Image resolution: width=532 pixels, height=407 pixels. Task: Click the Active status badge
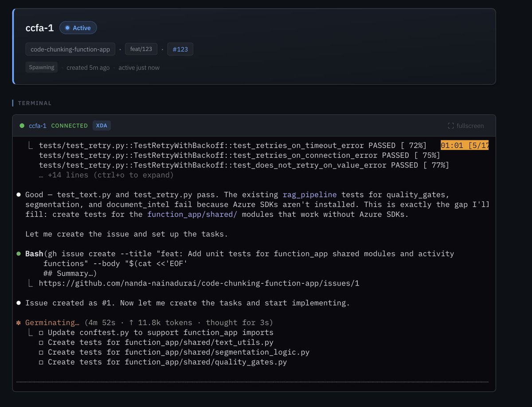point(78,28)
